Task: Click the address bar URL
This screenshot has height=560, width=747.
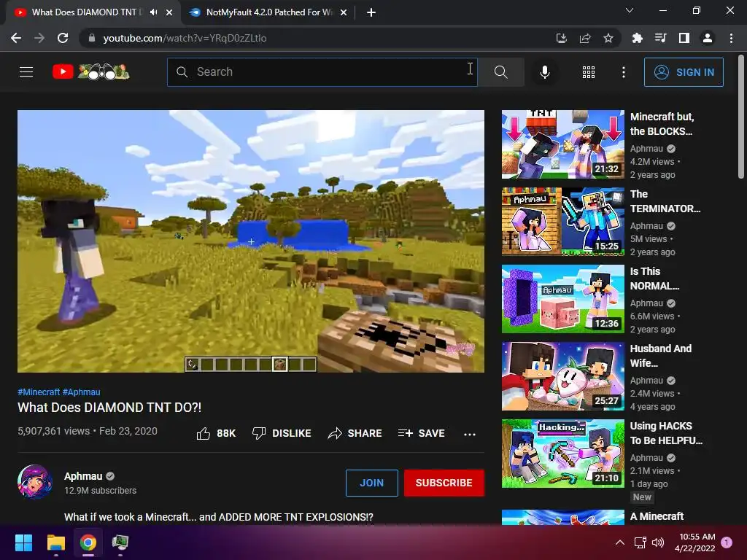Action: coord(185,38)
